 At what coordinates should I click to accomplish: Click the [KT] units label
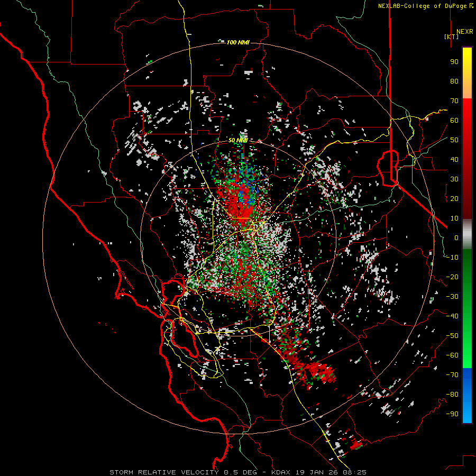[451, 36]
